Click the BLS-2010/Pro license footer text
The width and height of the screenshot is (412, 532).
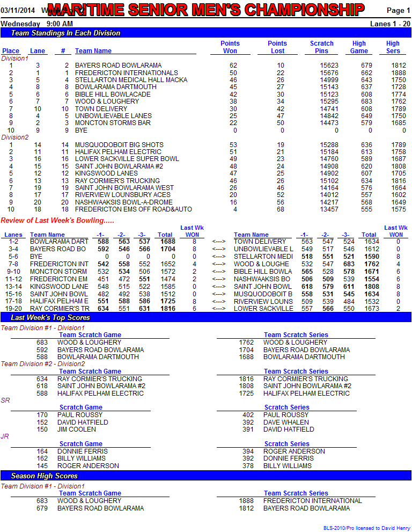coord(366,528)
